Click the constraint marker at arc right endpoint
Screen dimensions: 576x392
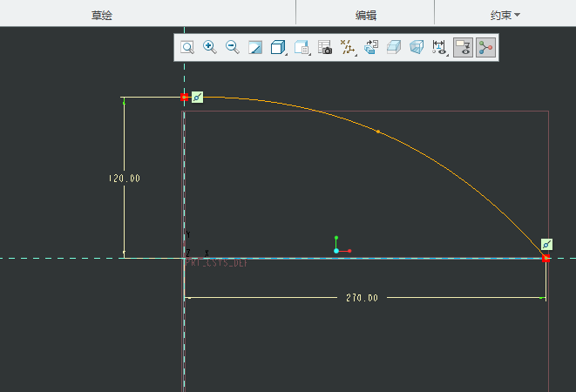(546, 245)
